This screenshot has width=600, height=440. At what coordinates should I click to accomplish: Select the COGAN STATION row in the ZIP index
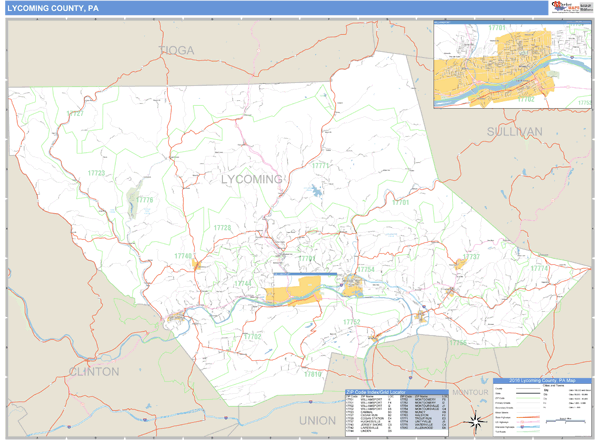click(369, 418)
